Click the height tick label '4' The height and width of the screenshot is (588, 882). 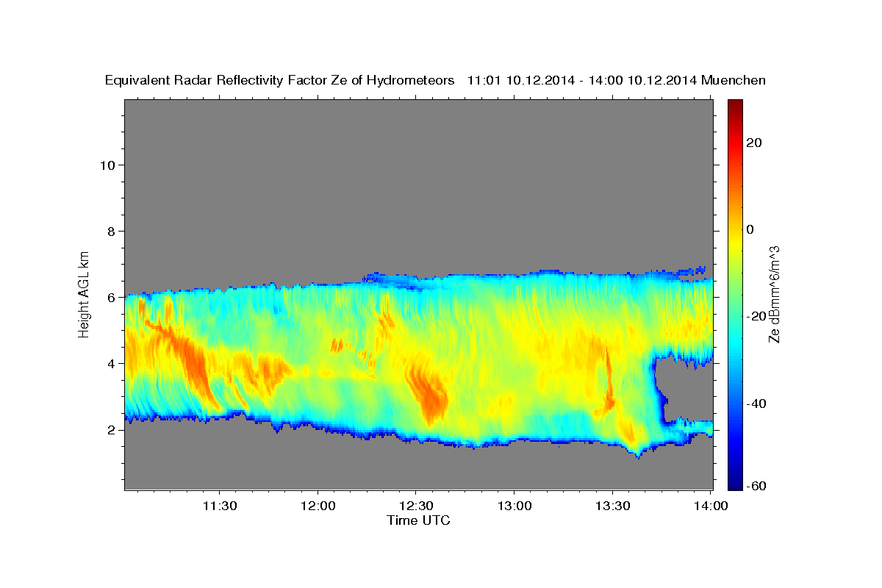tap(111, 363)
